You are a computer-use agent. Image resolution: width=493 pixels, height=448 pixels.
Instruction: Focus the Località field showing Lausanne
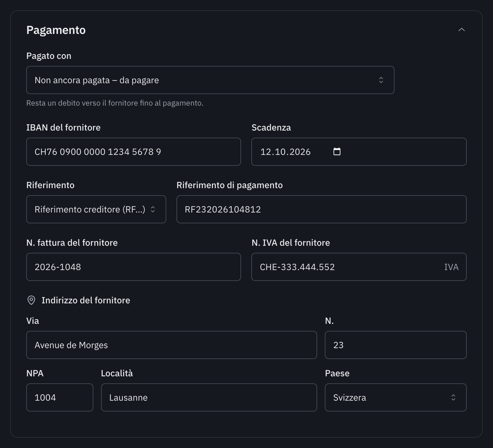[x=209, y=397]
